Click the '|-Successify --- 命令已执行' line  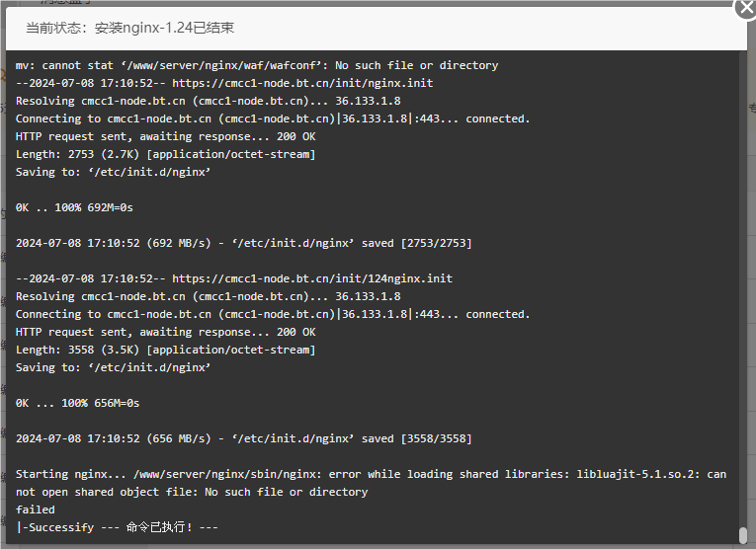[118, 527]
